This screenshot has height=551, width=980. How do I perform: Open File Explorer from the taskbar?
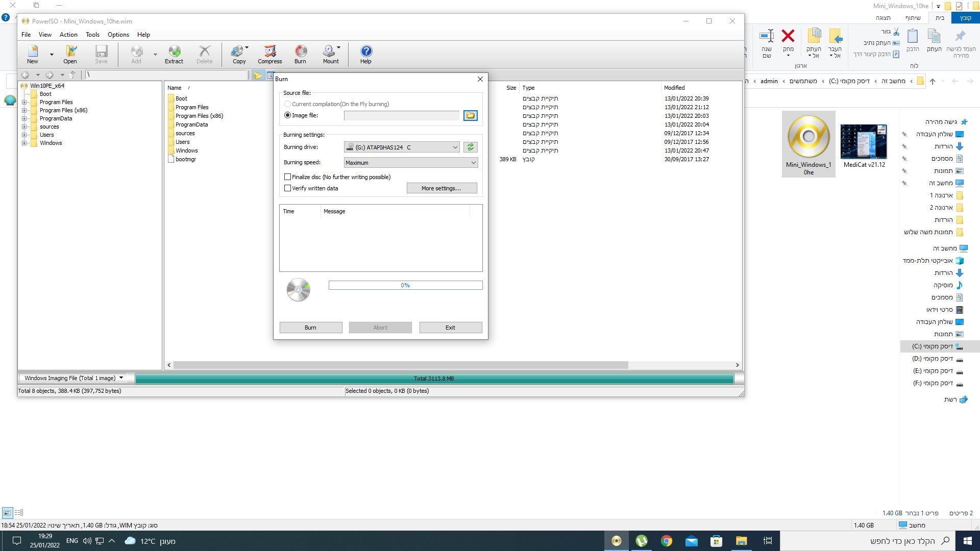point(741,541)
